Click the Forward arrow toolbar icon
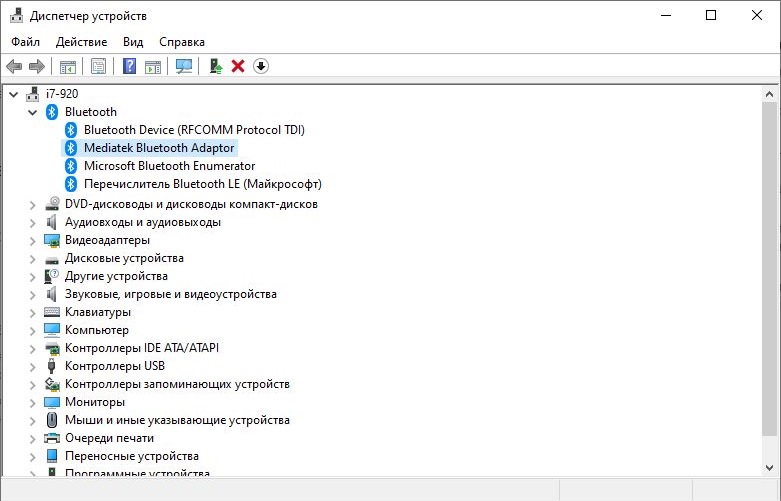This screenshot has width=781, height=501. click(37, 66)
